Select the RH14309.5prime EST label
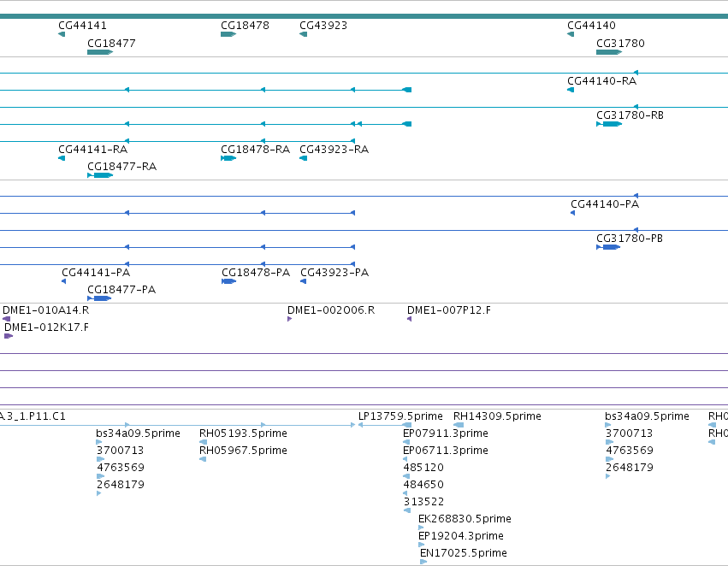 [x=497, y=416]
